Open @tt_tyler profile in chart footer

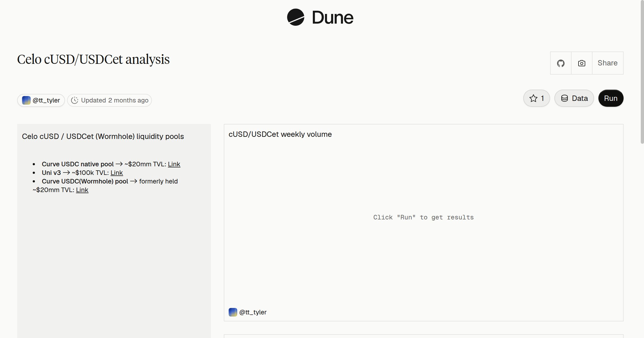click(x=253, y=312)
